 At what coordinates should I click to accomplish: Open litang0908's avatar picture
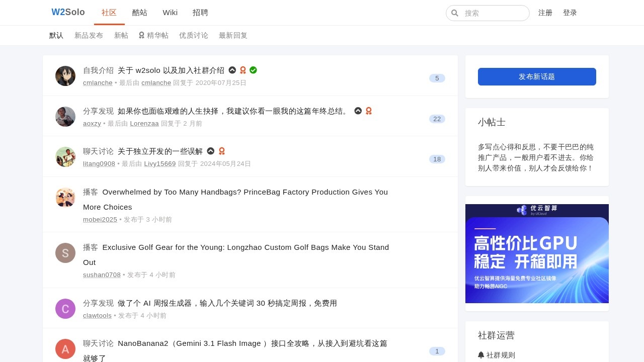point(65,157)
